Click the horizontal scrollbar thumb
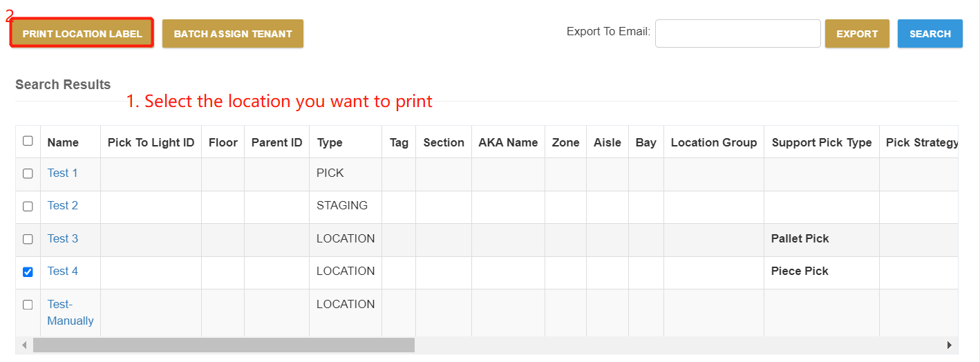980x362 pixels. [x=223, y=345]
